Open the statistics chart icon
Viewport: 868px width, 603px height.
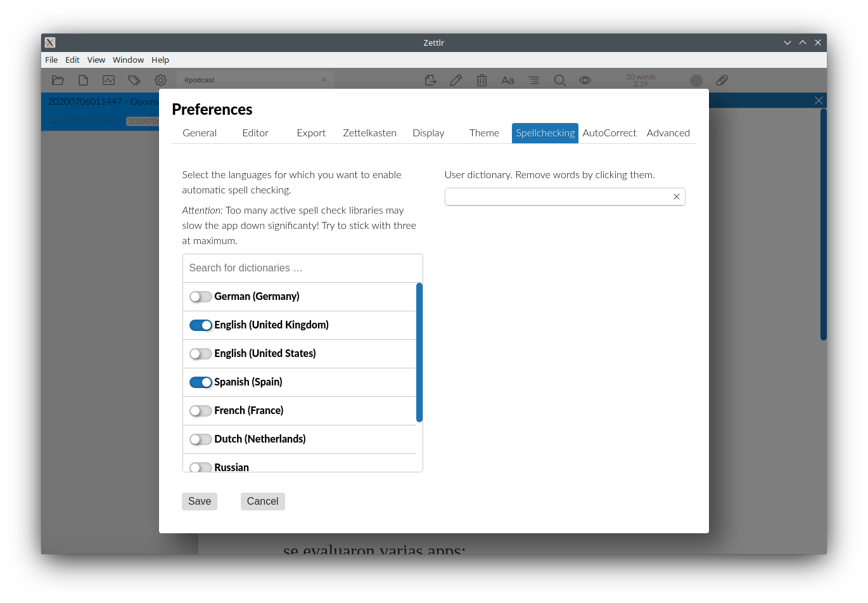[109, 80]
